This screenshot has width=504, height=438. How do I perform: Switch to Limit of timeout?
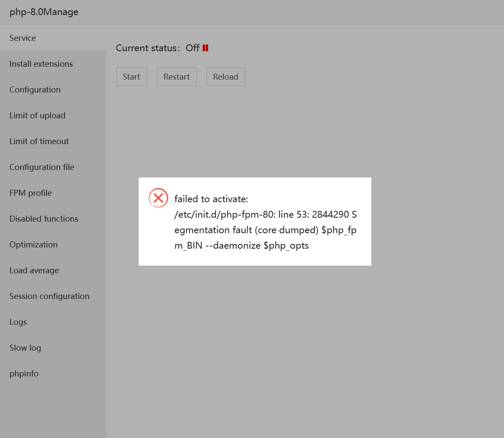pyautogui.click(x=39, y=141)
